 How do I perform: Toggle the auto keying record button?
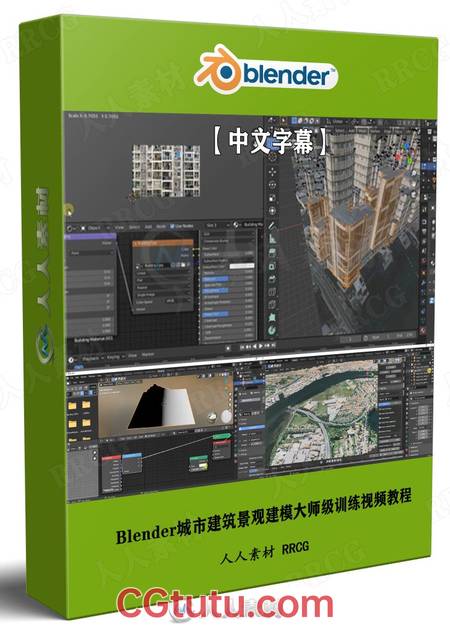pos(228,348)
